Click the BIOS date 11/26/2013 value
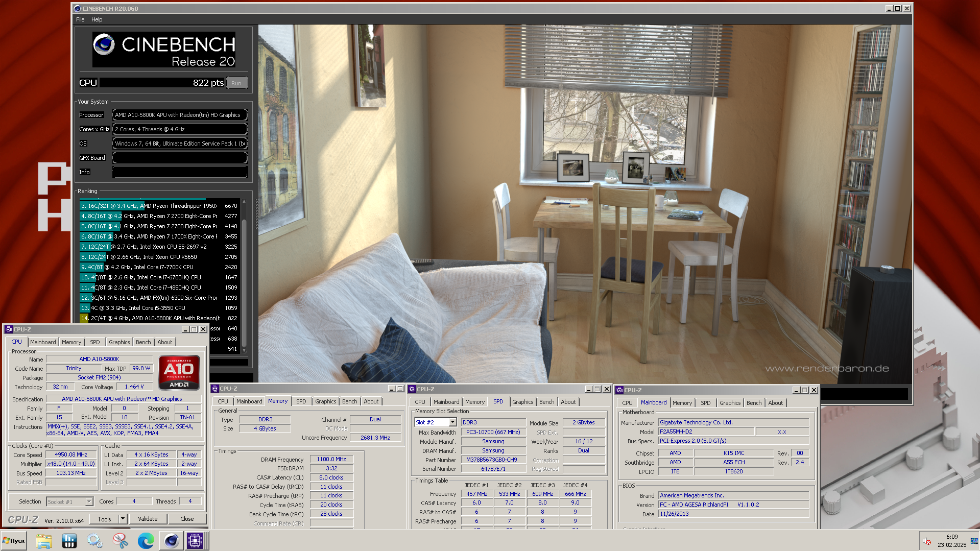The width and height of the screenshot is (980, 551). (x=733, y=514)
